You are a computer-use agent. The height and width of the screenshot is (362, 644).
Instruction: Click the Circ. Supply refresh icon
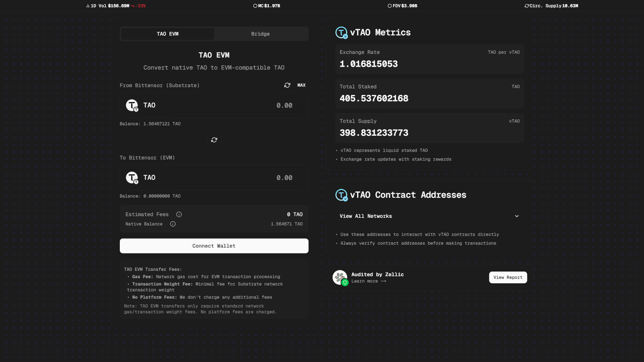(x=527, y=6)
